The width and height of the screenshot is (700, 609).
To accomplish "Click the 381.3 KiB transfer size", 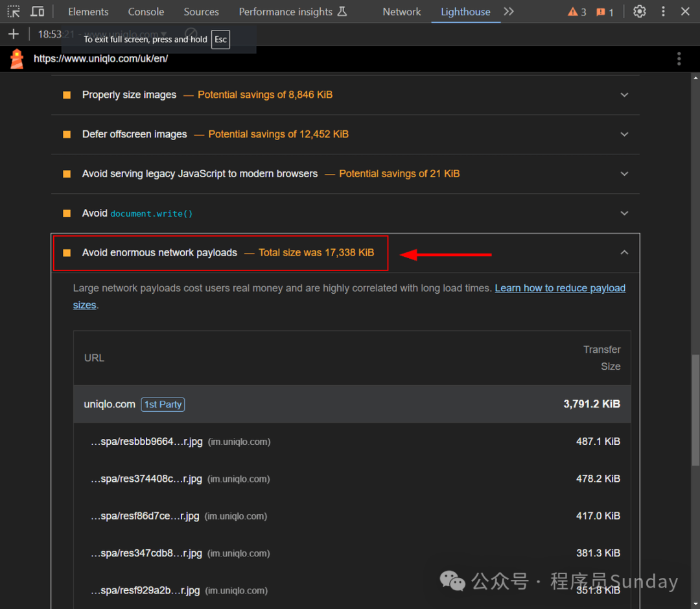I will (598, 553).
